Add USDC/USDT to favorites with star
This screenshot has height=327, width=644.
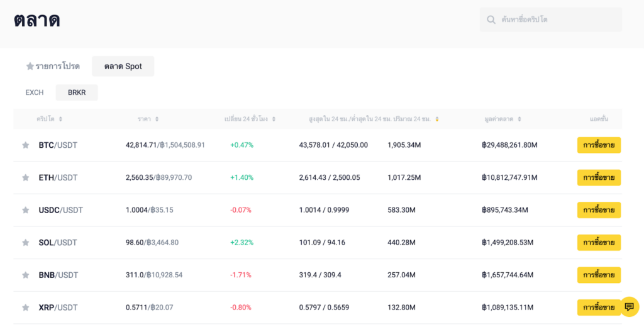(26, 210)
